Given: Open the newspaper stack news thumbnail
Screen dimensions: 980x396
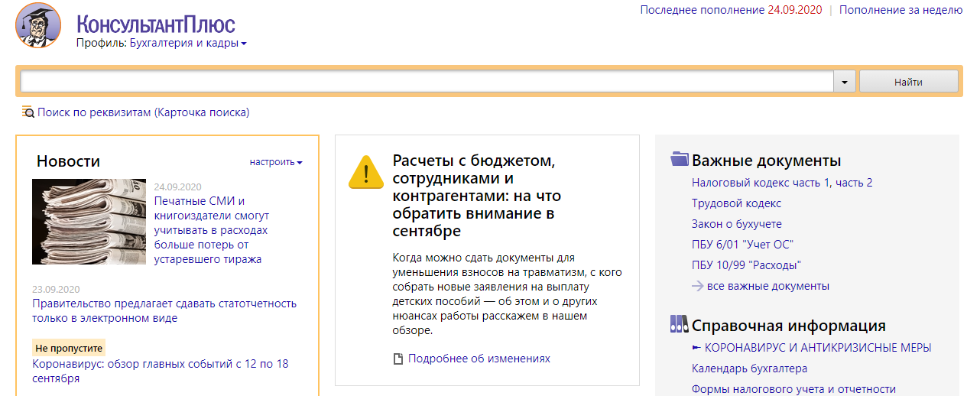Looking at the screenshot, I should tap(89, 222).
